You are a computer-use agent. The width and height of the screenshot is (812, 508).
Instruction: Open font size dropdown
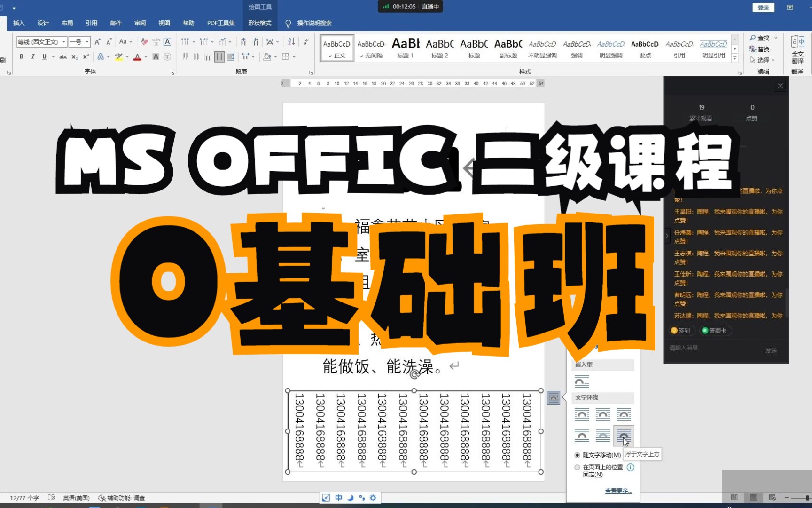click(87, 42)
